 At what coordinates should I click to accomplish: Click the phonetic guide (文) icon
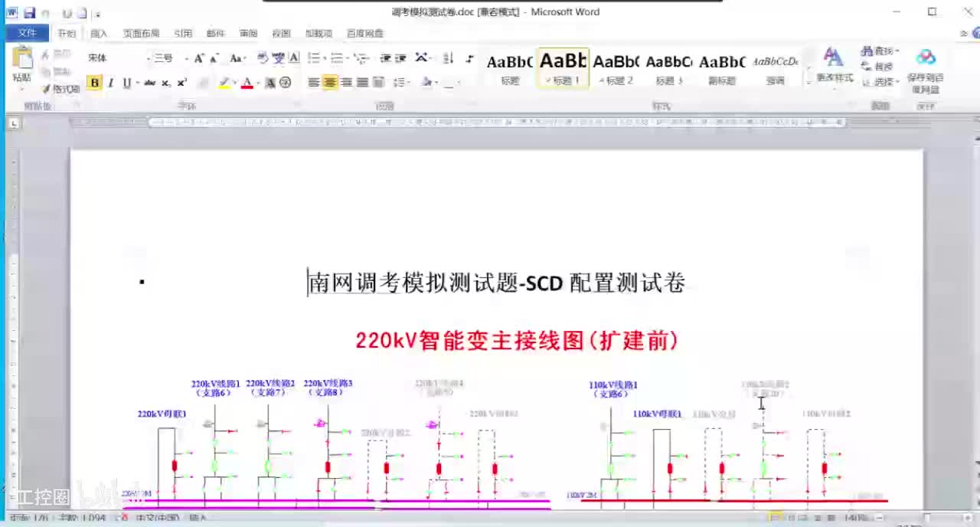pyautogui.click(x=279, y=58)
